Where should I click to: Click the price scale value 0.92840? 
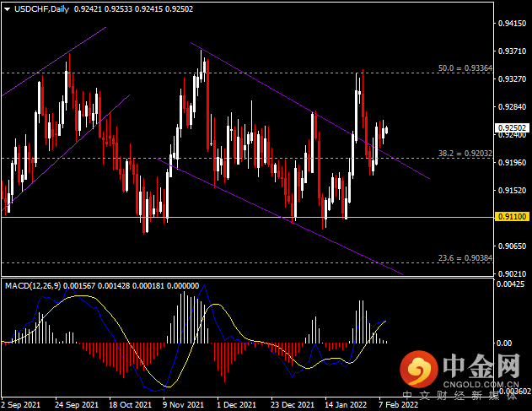tap(512, 107)
